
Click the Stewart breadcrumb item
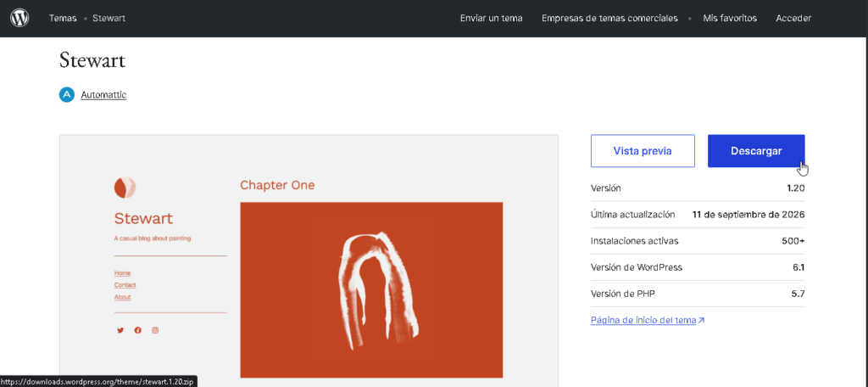[109, 19]
